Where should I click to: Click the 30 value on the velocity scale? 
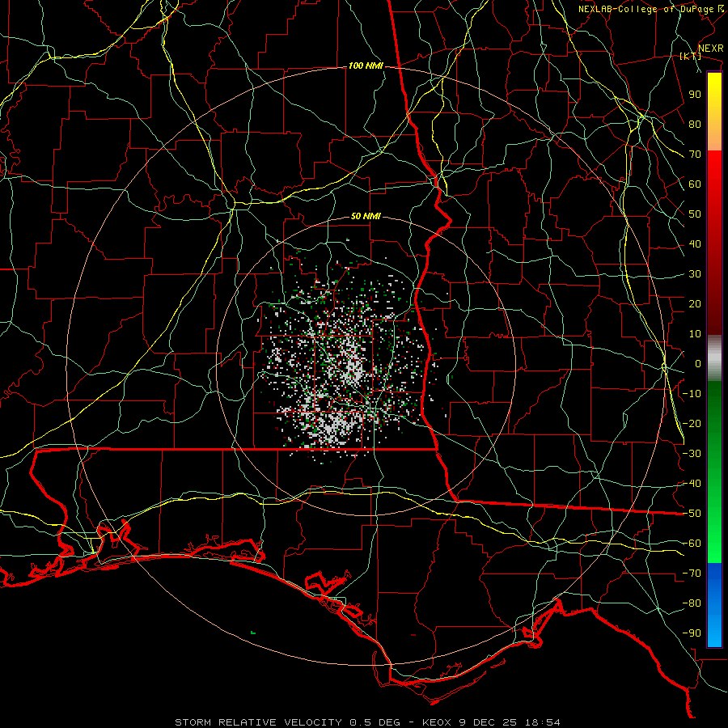tap(695, 274)
